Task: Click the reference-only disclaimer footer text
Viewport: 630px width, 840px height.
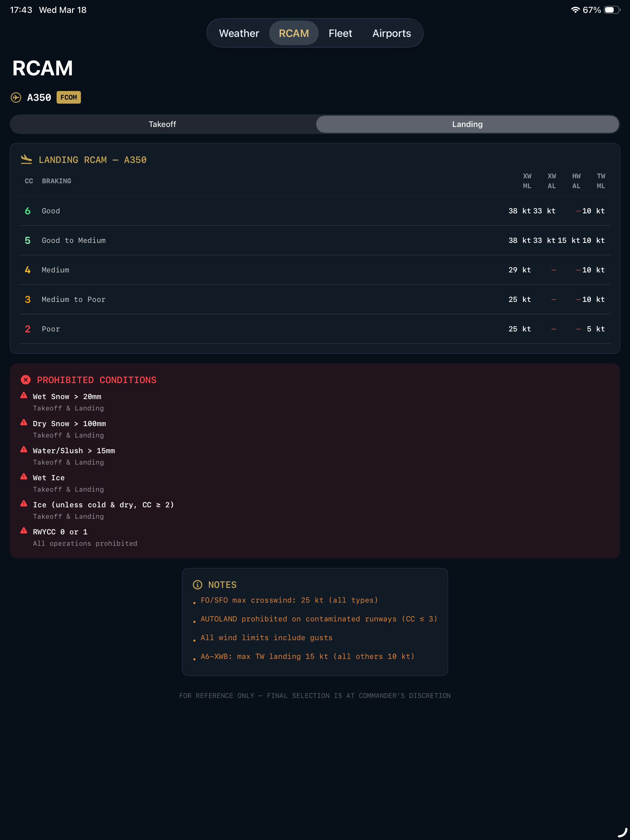Action: pos(315,696)
